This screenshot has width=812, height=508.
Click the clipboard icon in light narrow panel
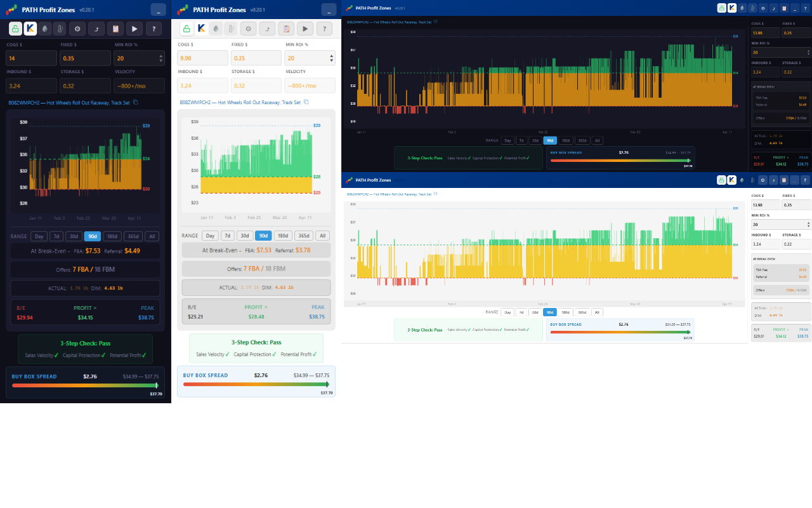287,29
